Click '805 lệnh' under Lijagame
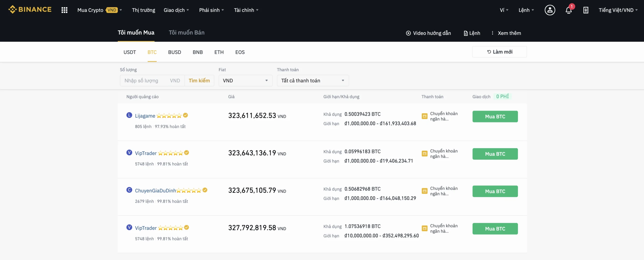The width and height of the screenshot is (644, 260). tap(143, 127)
